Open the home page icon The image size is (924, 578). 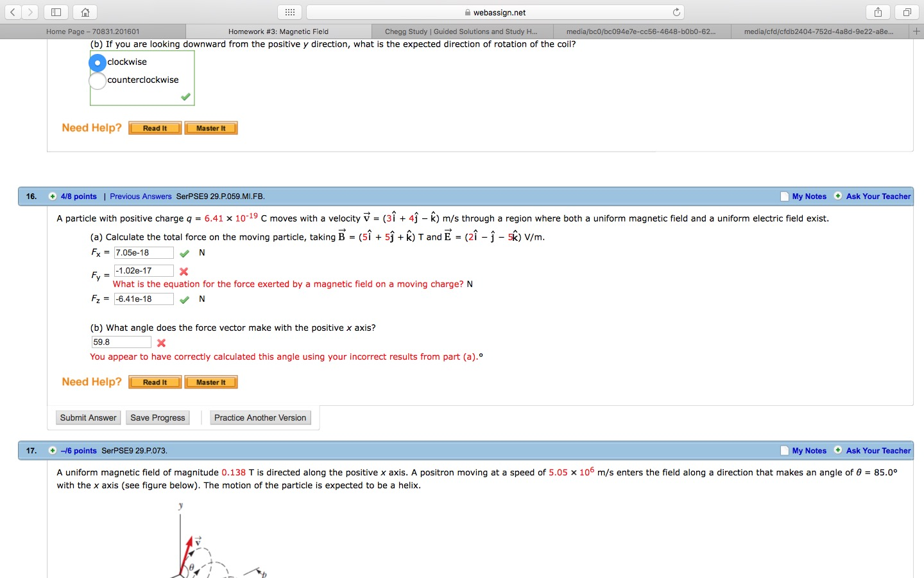pyautogui.click(x=85, y=12)
